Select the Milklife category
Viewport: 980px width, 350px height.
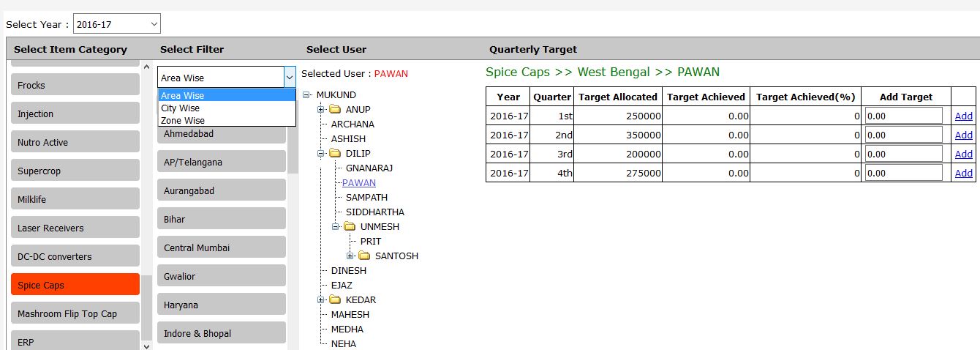(75, 199)
